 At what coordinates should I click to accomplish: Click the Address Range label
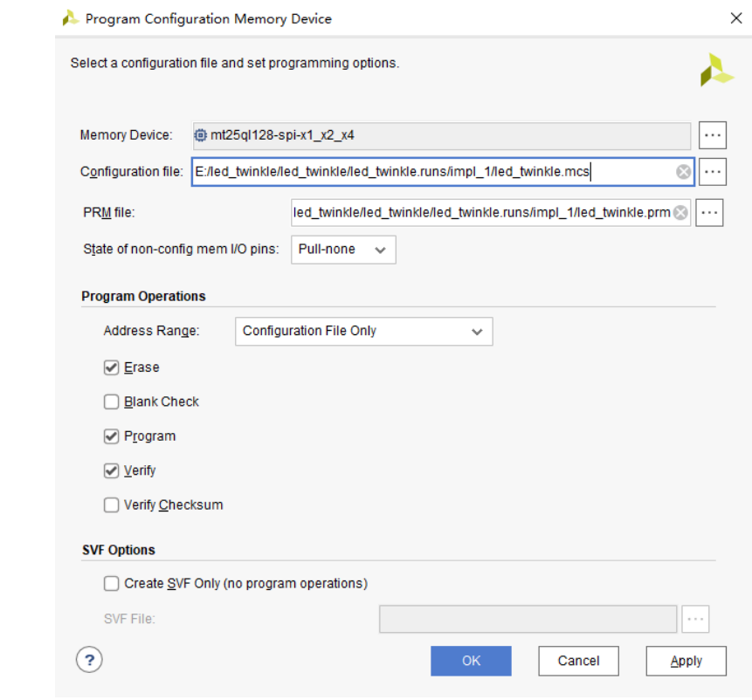pos(151,331)
